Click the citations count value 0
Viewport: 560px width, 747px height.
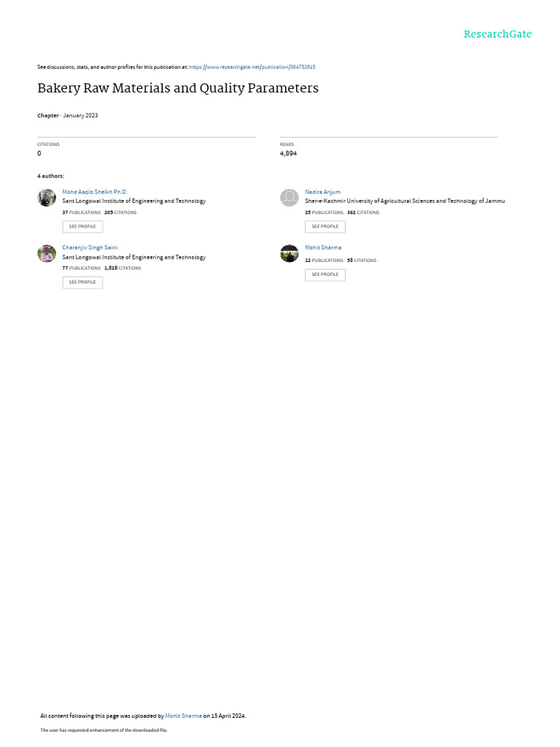(39, 153)
